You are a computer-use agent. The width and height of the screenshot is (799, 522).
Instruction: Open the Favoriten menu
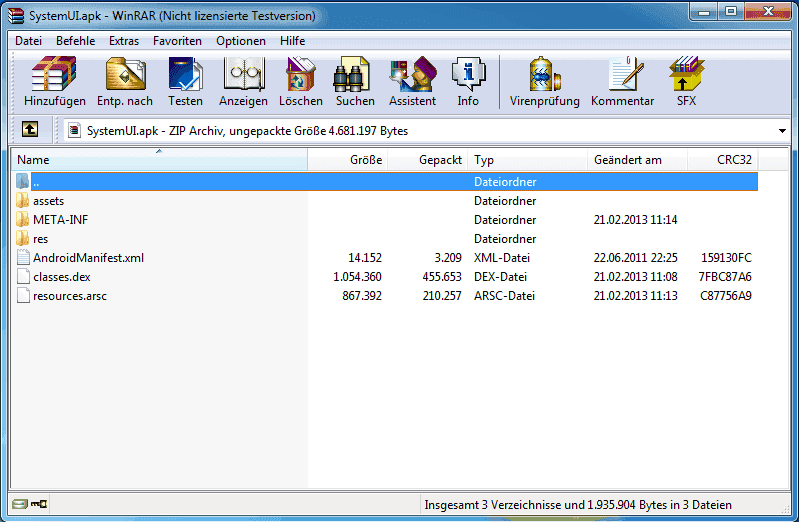point(177,41)
